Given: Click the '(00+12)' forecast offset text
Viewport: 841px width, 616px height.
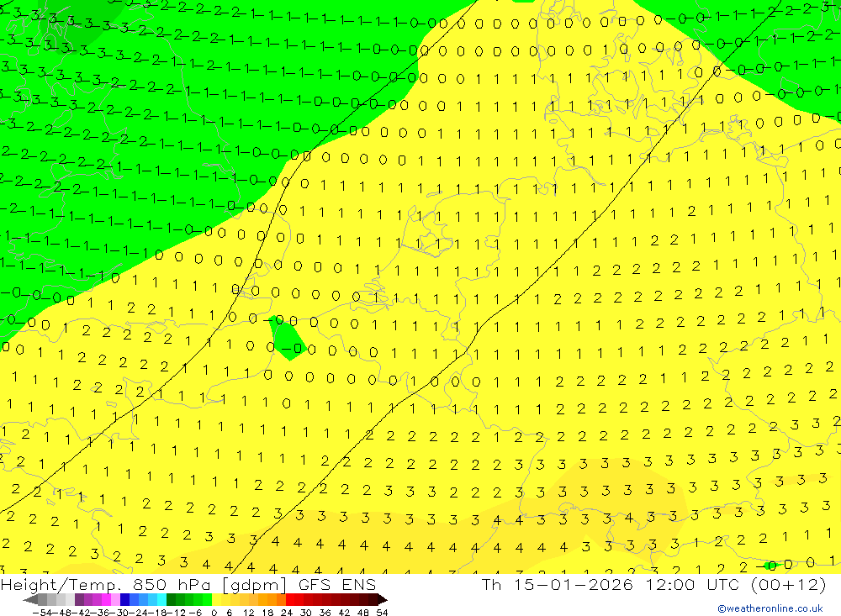Looking at the screenshot, I should point(788,585).
